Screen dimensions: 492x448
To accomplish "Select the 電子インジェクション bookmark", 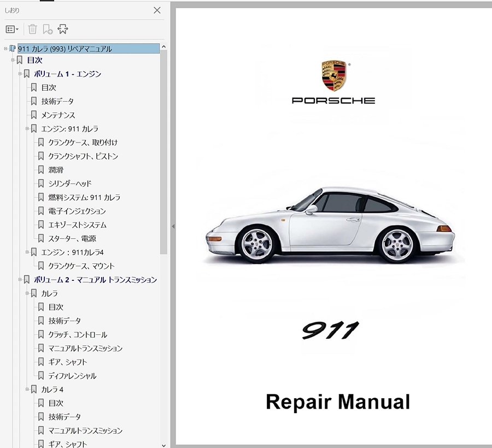I will (77, 211).
